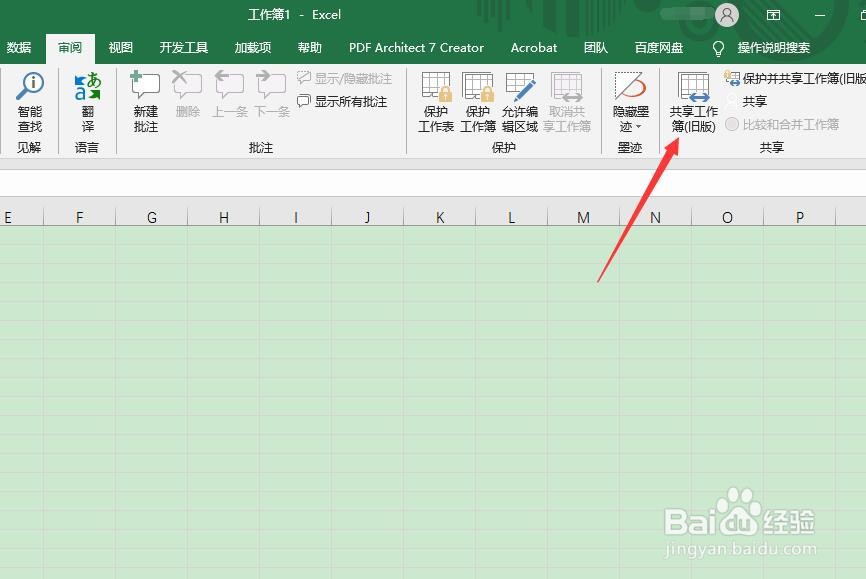Select column header M in the worksheet

[x=583, y=216]
